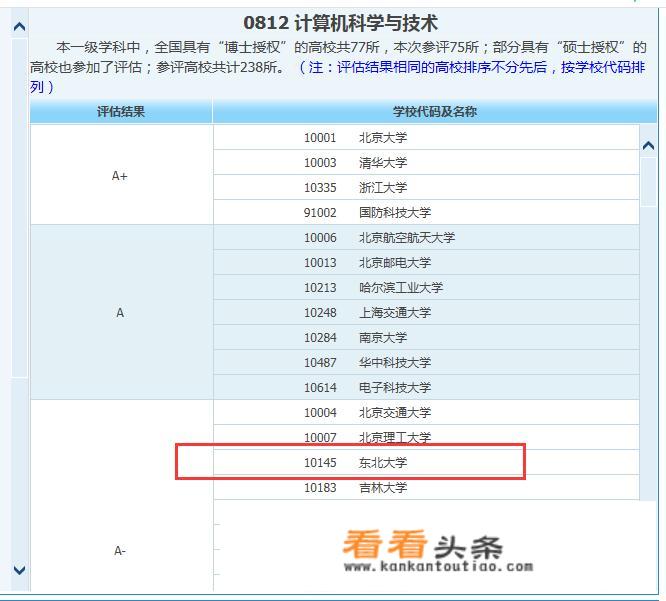Screen dimensions: 666x601
Task: Select the row 10183 吉林大学
Action: (x=426, y=488)
